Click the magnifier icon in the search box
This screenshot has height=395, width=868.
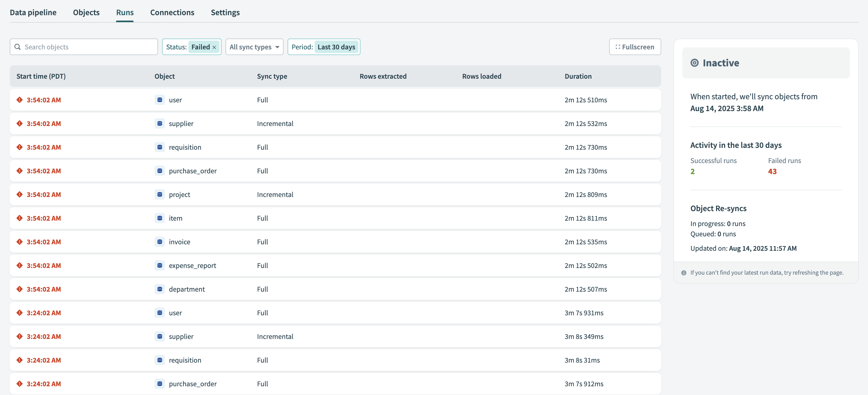17,47
